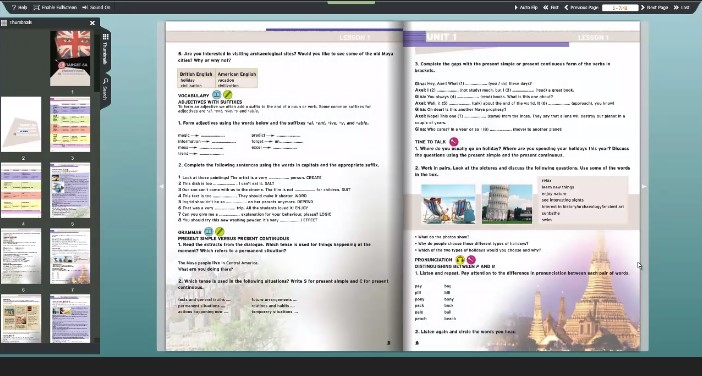Go to the Next Page
Viewport: 702px width, 376px height.
(655, 8)
